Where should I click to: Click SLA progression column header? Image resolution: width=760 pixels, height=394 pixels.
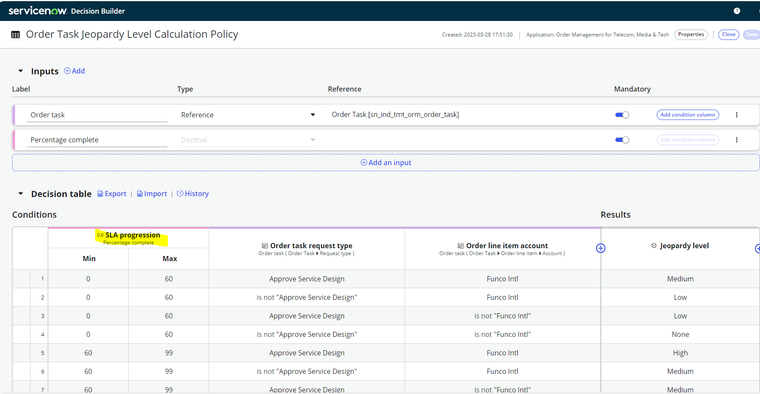click(x=129, y=238)
